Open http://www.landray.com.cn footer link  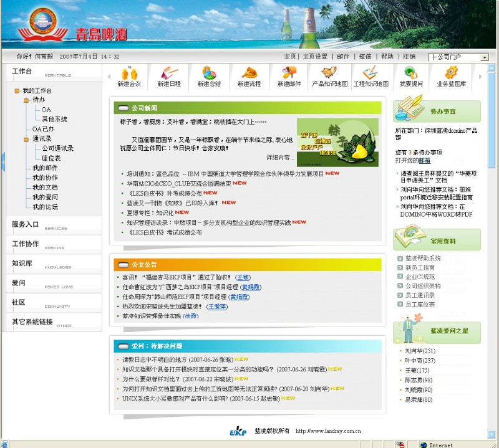[328, 431]
